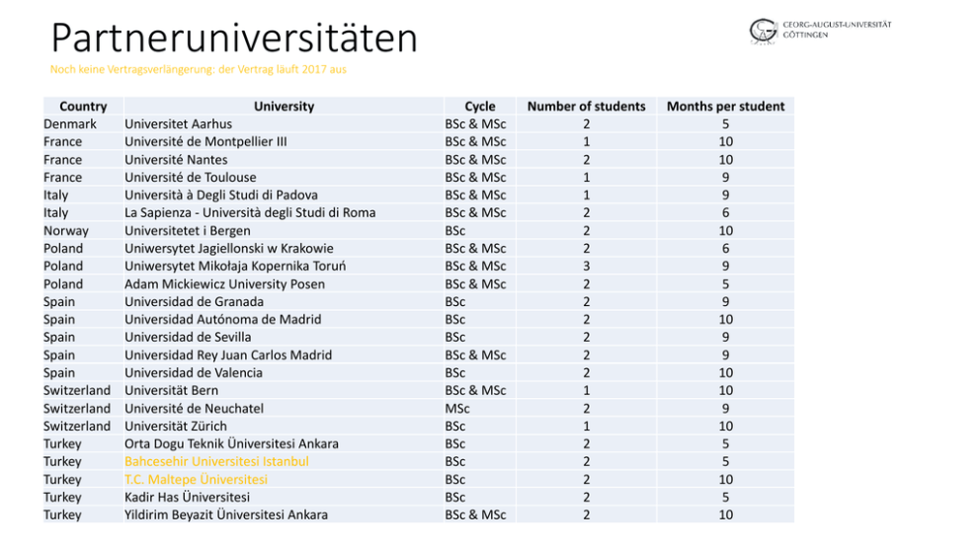This screenshot has width=980, height=551.
Task: Select the Universität Bern cell
Action: [x=172, y=391]
